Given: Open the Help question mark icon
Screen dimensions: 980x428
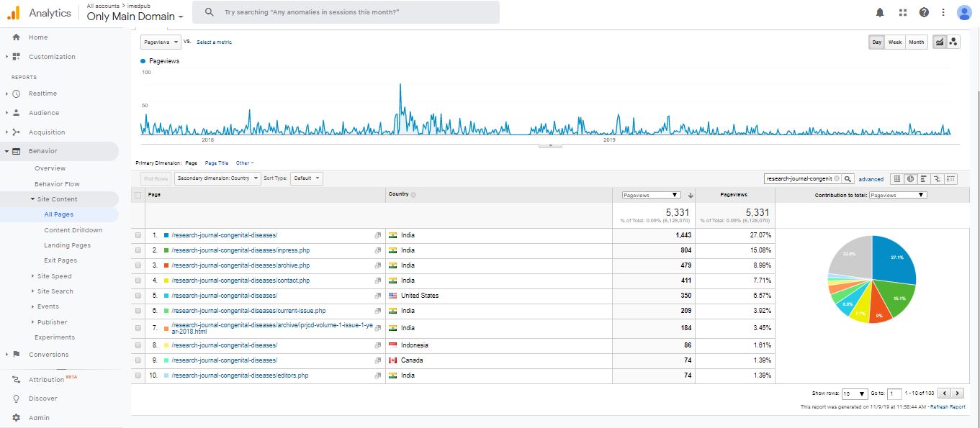Looking at the screenshot, I should pyautogui.click(x=924, y=12).
